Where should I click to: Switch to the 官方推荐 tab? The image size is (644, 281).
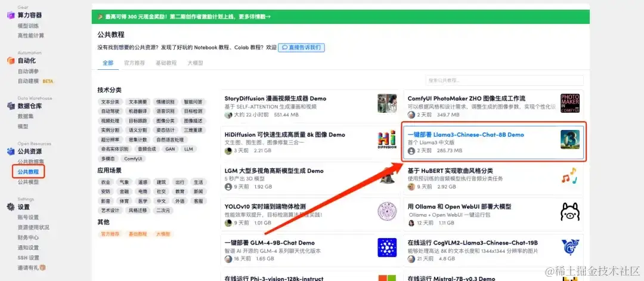click(134, 63)
